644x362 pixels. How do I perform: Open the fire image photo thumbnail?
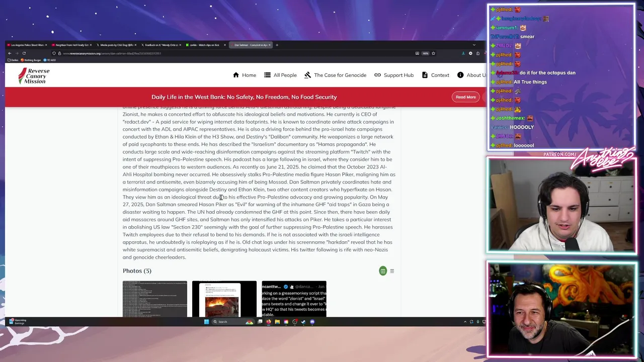pos(224,299)
